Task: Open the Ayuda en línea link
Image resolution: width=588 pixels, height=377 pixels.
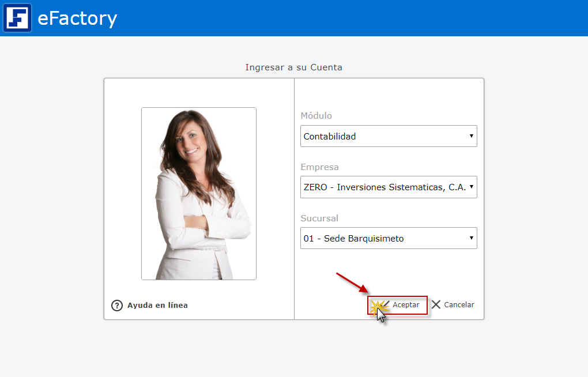Action: 157,306
